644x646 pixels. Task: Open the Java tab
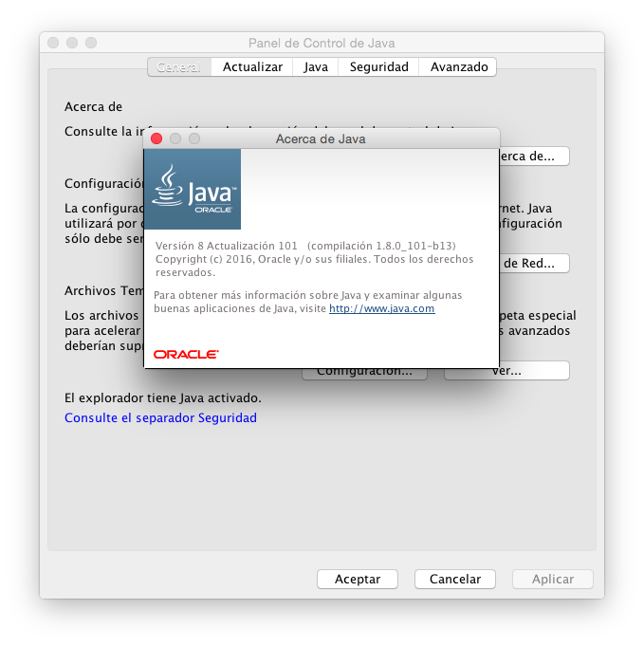pyautogui.click(x=316, y=66)
